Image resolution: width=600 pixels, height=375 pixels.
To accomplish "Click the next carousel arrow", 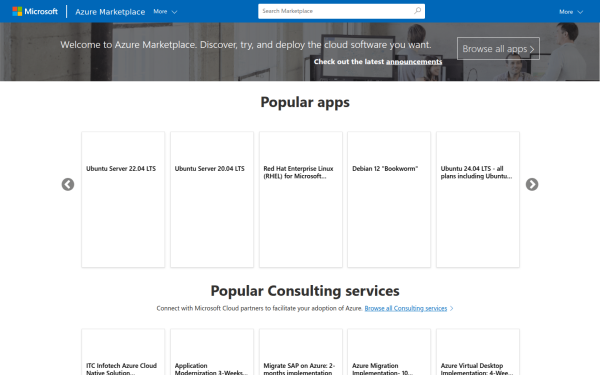I will [532, 184].
